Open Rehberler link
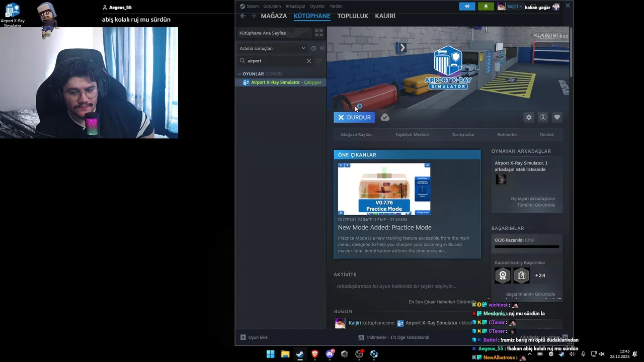The height and width of the screenshot is (362, 644). pyautogui.click(x=507, y=135)
